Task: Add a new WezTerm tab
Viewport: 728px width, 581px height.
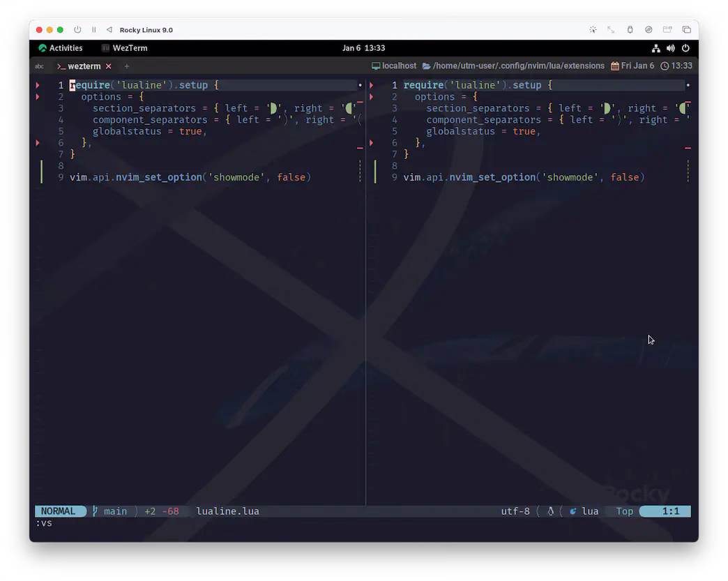Action: point(126,66)
